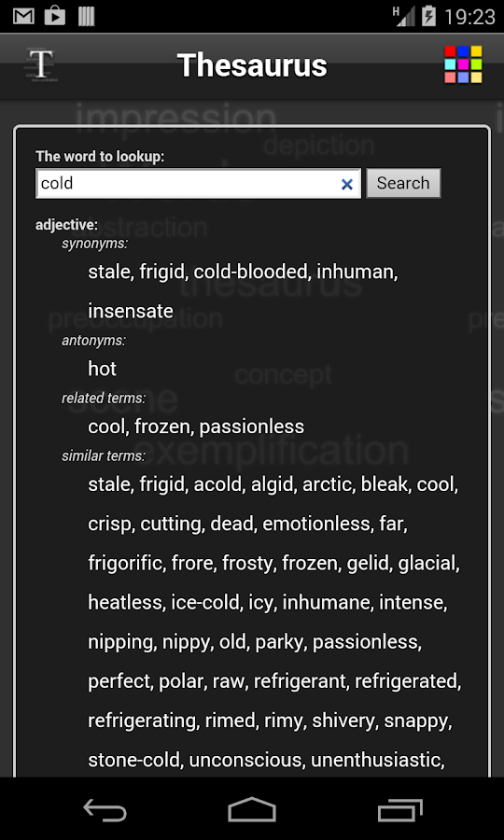The width and height of the screenshot is (504, 840).
Task: Tap the similar term 'unenthusiastic'
Action: (x=375, y=760)
